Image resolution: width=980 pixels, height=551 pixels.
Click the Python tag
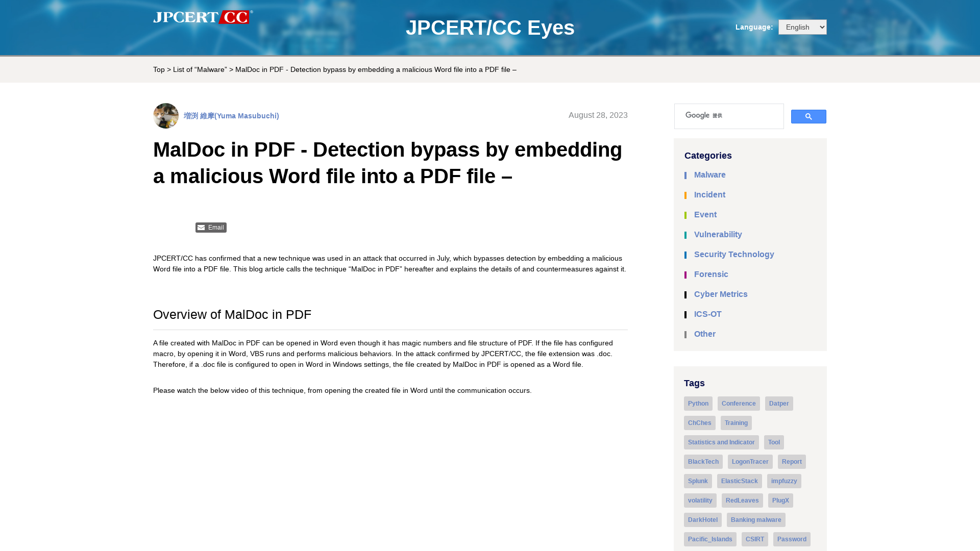[x=698, y=403]
